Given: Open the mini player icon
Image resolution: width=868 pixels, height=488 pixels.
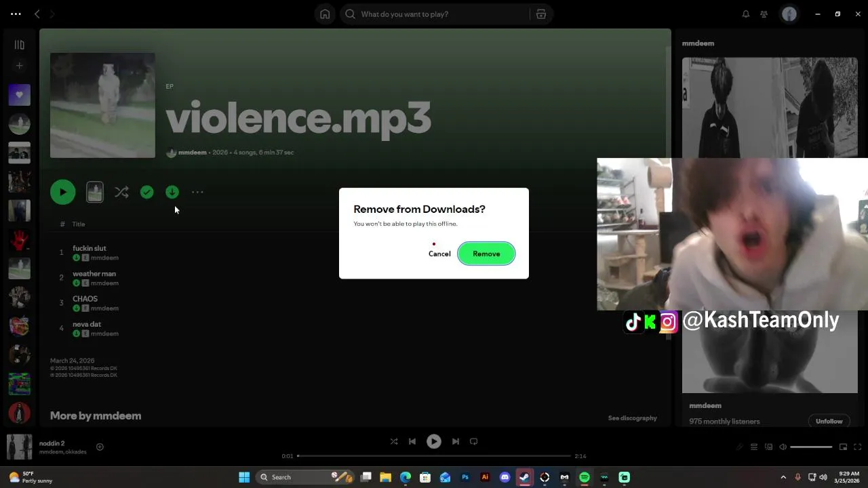Looking at the screenshot, I should coord(843,447).
